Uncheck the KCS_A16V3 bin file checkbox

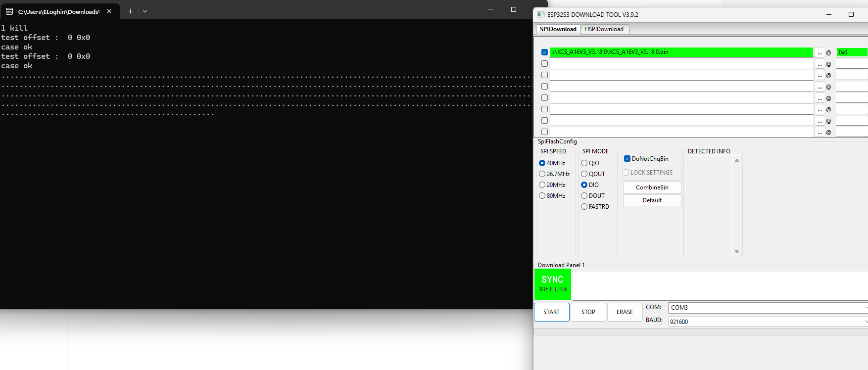pyautogui.click(x=544, y=52)
